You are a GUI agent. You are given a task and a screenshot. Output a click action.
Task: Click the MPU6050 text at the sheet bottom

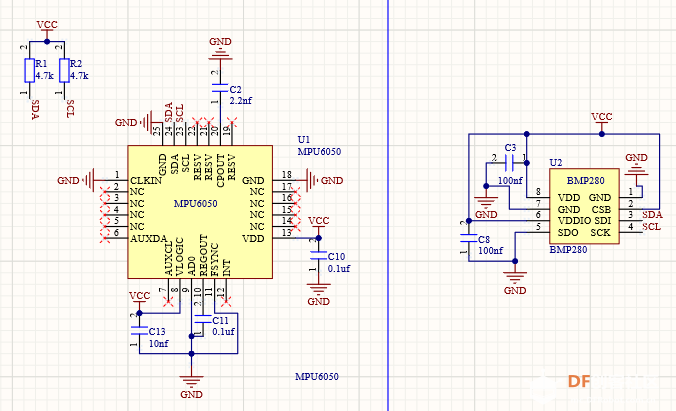317,376
